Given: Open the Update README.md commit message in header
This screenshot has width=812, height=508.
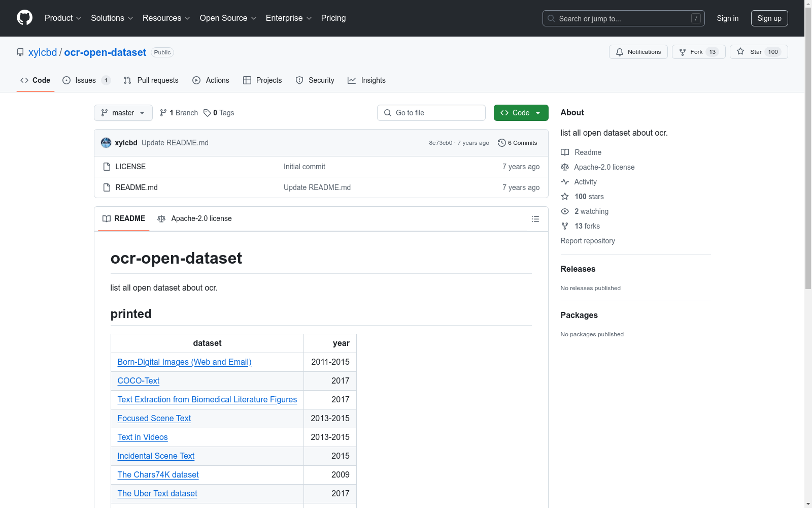Looking at the screenshot, I should tap(175, 143).
